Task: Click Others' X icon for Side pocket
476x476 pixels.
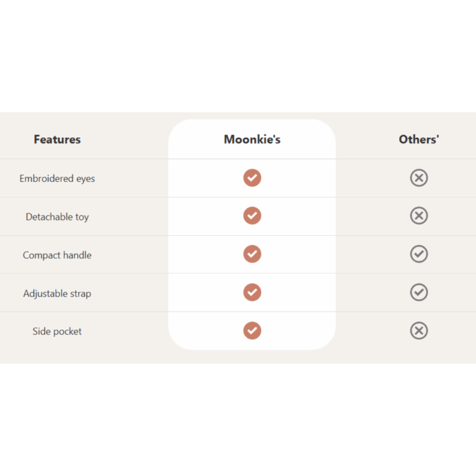Action: click(x=419, y=331)
